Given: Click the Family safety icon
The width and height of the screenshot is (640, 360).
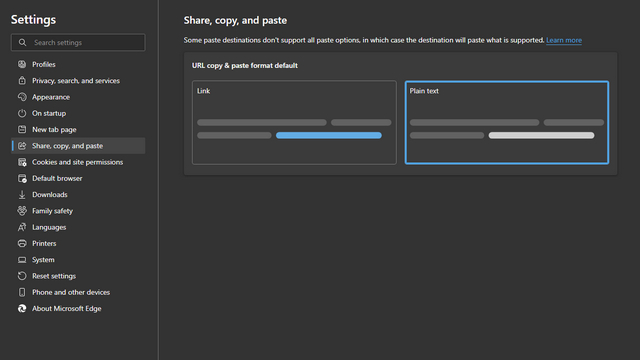Looking at the screenshot, I should click(22, 211).
